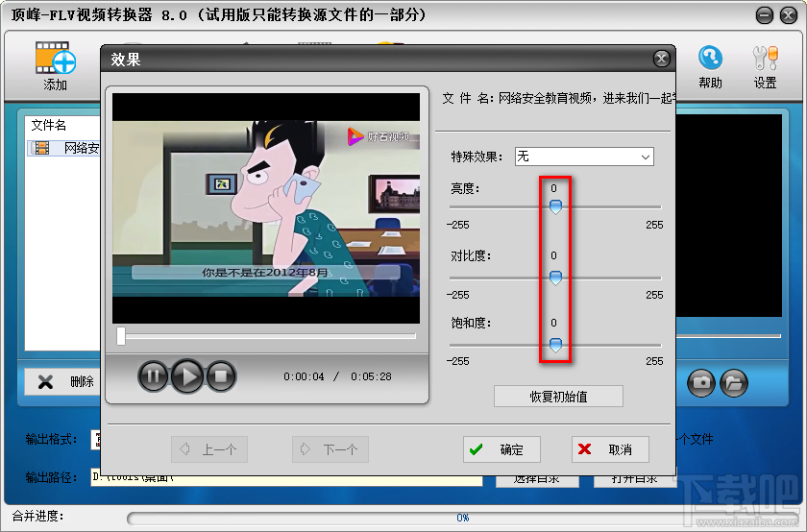Click the brightness slider handle
Image resolution: width=807 pixels, height=532 pixels.
[555, 206]
